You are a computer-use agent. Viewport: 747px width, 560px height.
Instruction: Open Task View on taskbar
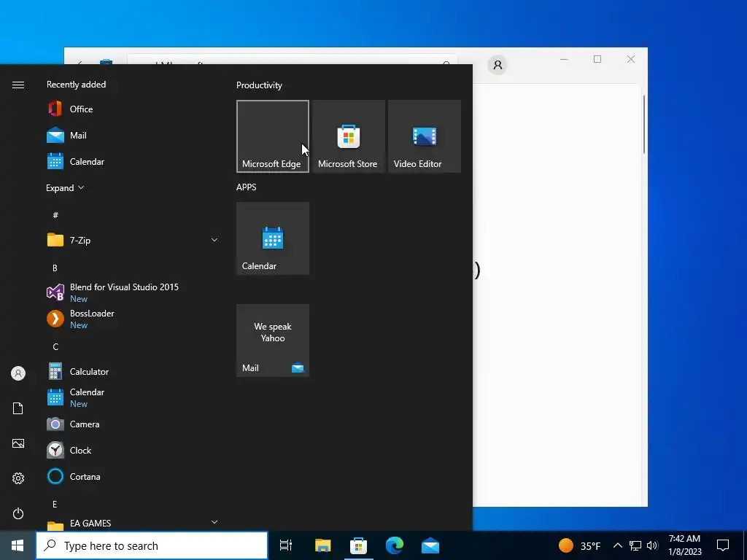[286, 545]
